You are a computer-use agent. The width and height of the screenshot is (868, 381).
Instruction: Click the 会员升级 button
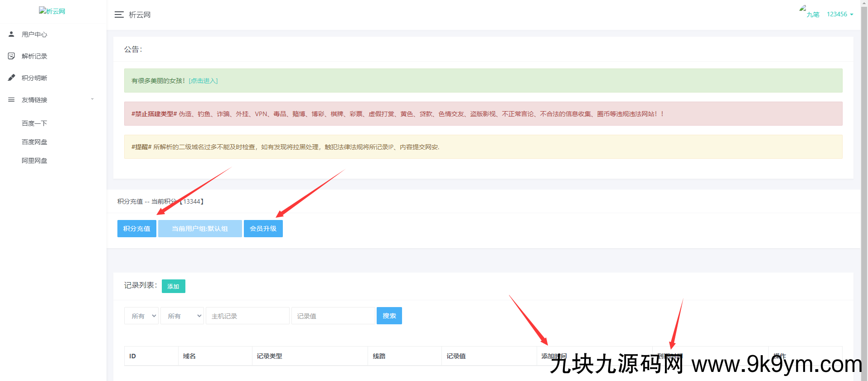tap(263, 229)
